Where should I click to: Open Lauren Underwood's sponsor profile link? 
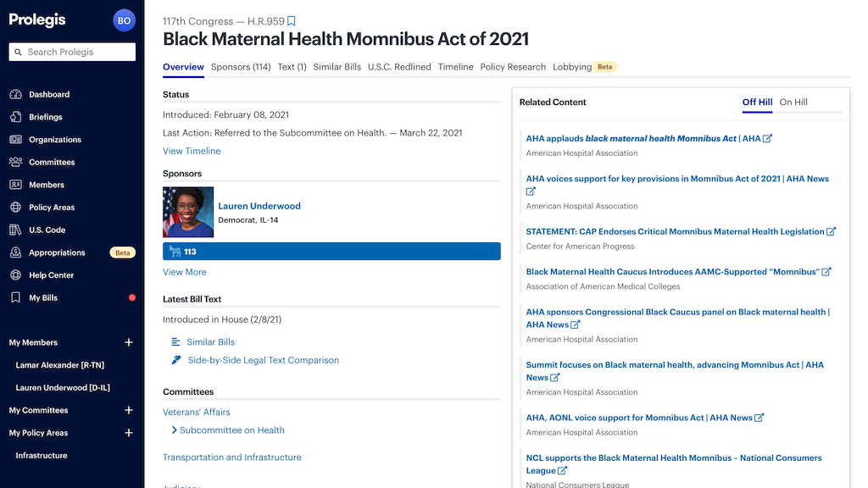point(259,206)
